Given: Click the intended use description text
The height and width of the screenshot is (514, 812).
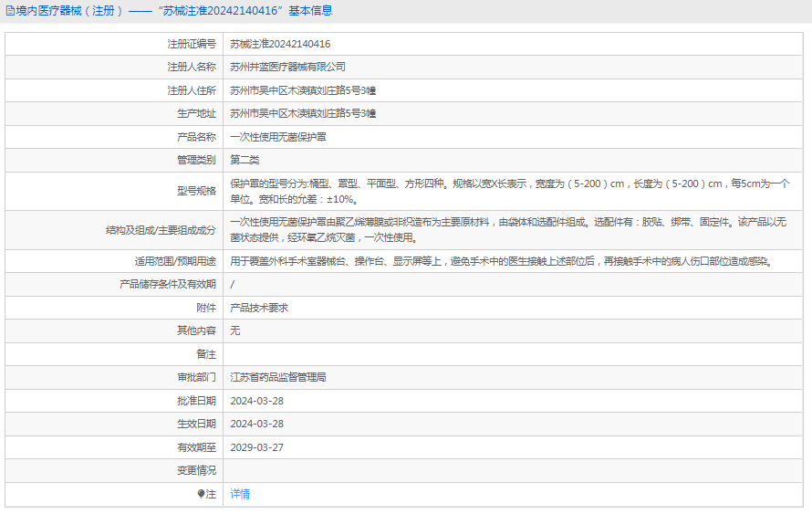Looking at the screenshot, I should point(503,261).
